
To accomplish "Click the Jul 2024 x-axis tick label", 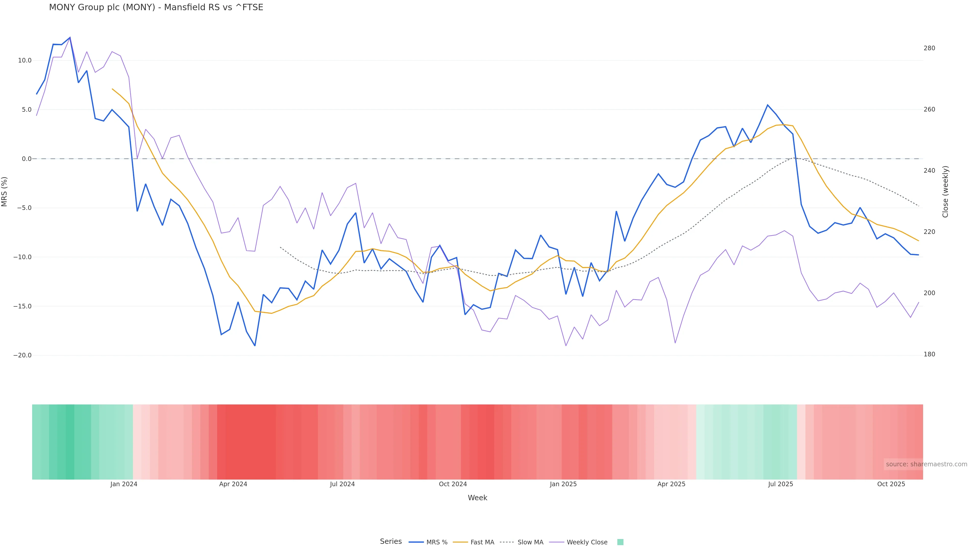I will coord(342,484).
